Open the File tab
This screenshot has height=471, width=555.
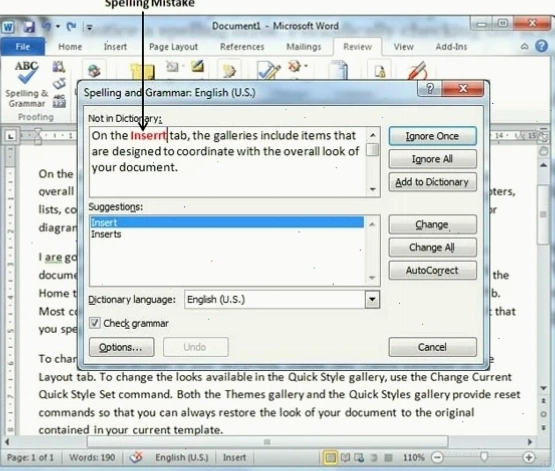[x=23, y=47]
